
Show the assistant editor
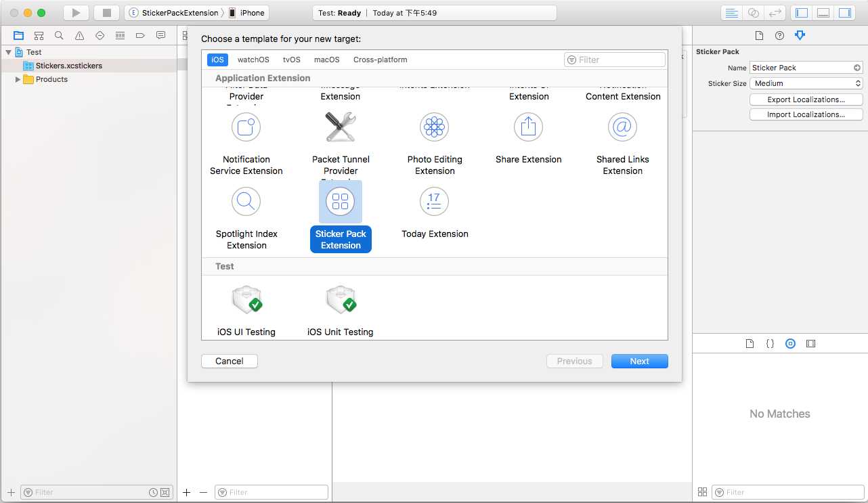click(x=753, y=13)
